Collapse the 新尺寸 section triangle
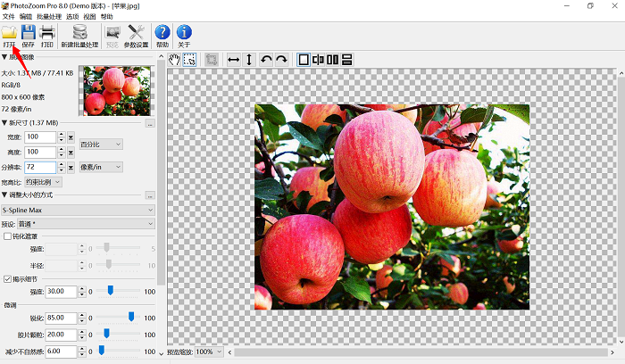Image resolution: width=625 pixels, height=364 pixels. click(4, 122)
